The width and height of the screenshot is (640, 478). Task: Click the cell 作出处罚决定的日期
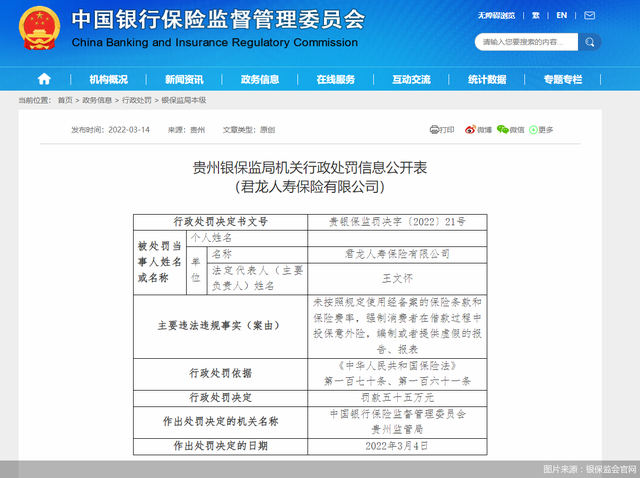coord(220,446)
